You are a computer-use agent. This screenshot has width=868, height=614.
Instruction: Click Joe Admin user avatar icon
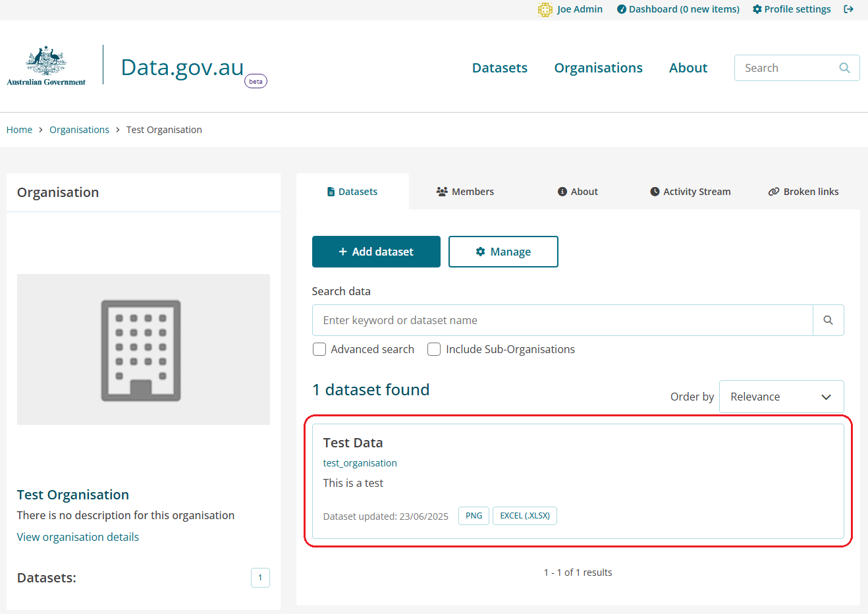[x=545, y=9]
